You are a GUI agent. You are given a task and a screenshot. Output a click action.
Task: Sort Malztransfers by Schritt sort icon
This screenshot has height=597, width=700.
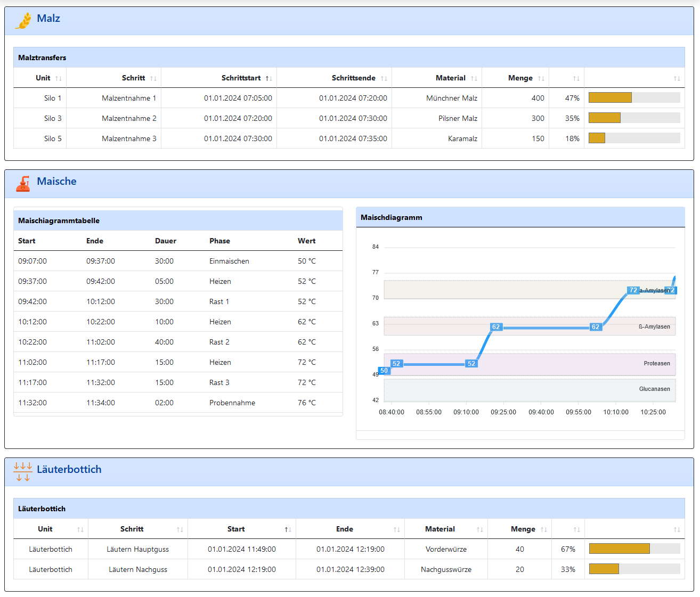coord(153,78)
